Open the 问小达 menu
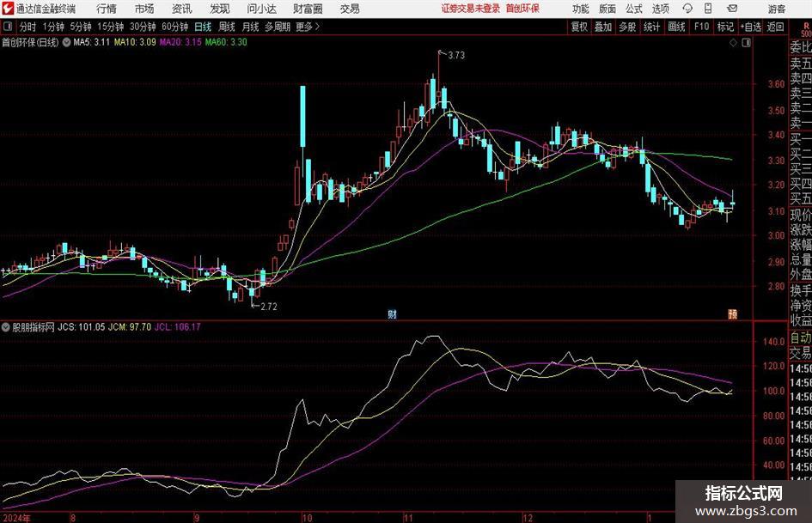Screen dimensions: 812x523 (262, 9)
